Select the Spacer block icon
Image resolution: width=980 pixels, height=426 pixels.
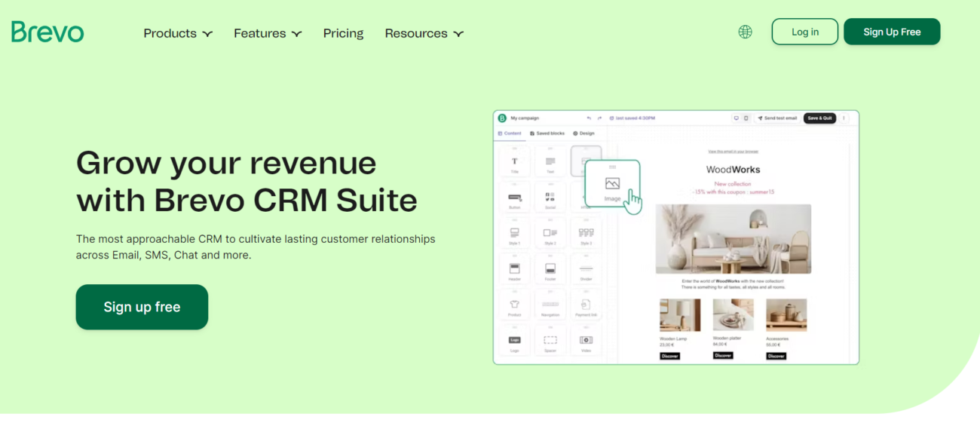550,341
